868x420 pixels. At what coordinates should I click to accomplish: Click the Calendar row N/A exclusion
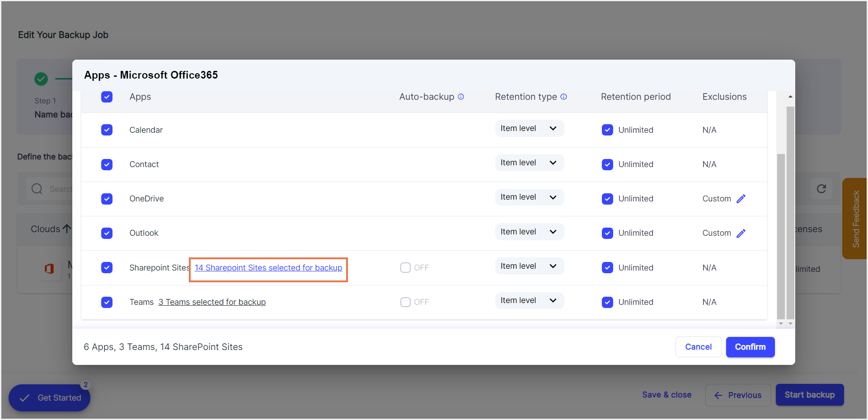click(x=709, y=130)
